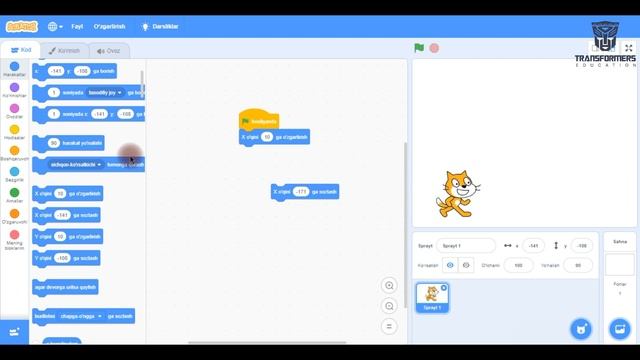Select the light-blue Sezgirlik sensing category
This screenshot has height=360, width=640.
point(14,174)
